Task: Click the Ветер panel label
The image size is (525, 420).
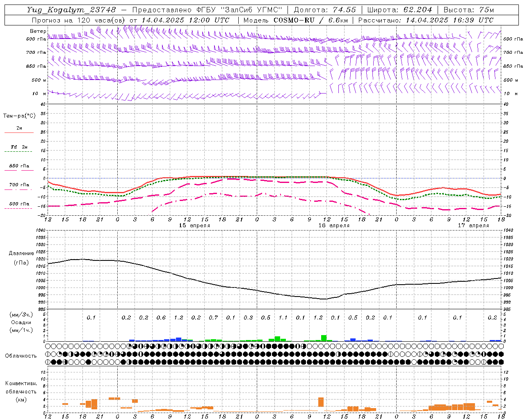Action: (38, 31)
